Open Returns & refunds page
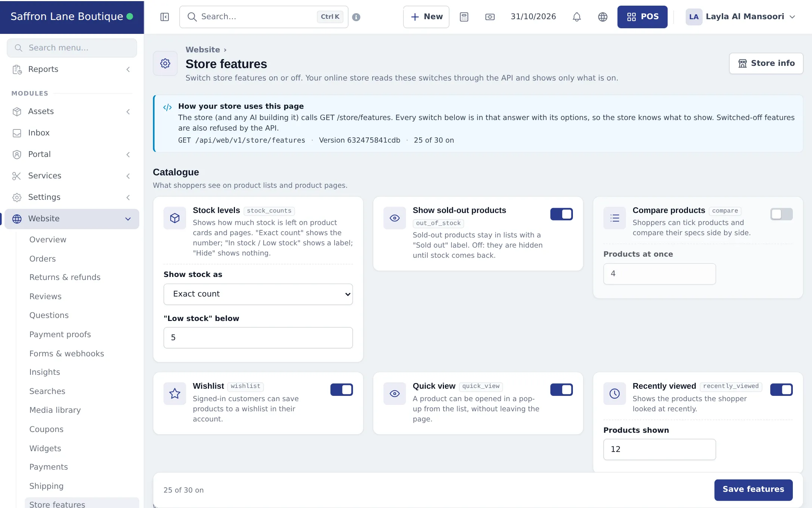Viewport: 812px width, 508px height. [65, 277]
